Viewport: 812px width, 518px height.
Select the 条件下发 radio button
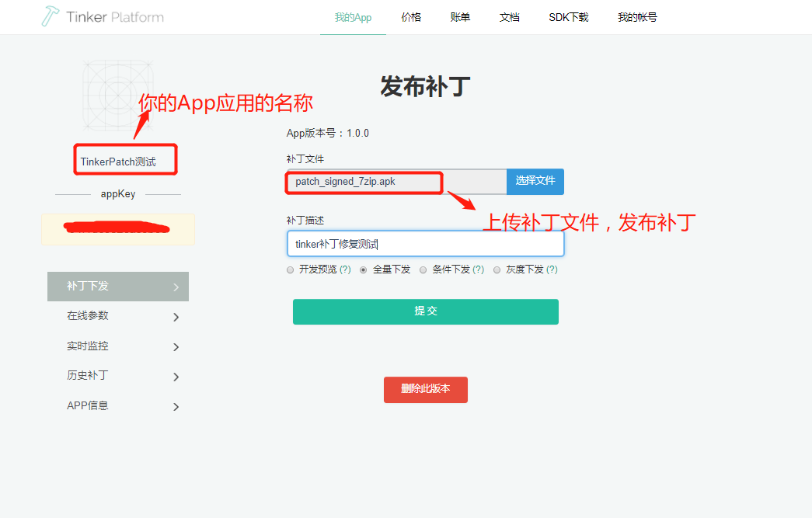423,269
